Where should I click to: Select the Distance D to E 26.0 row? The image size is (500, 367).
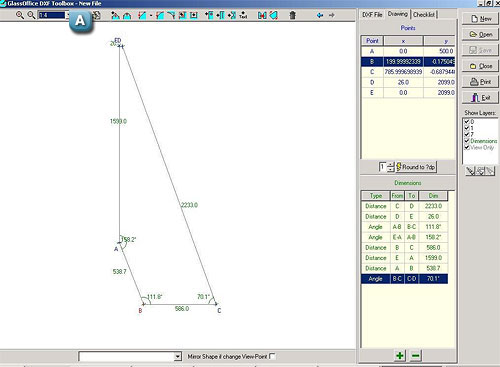[x=404, y=217]
